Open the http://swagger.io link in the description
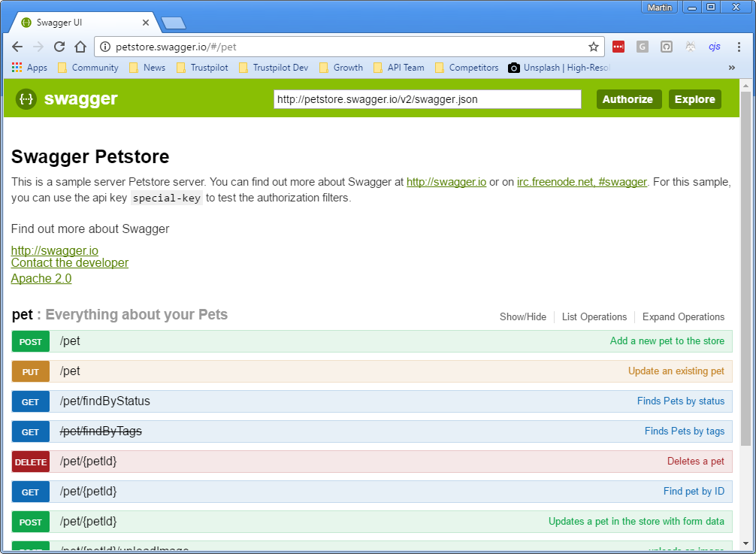Viewport: 756px width, 554px height. tap(446, 182)
